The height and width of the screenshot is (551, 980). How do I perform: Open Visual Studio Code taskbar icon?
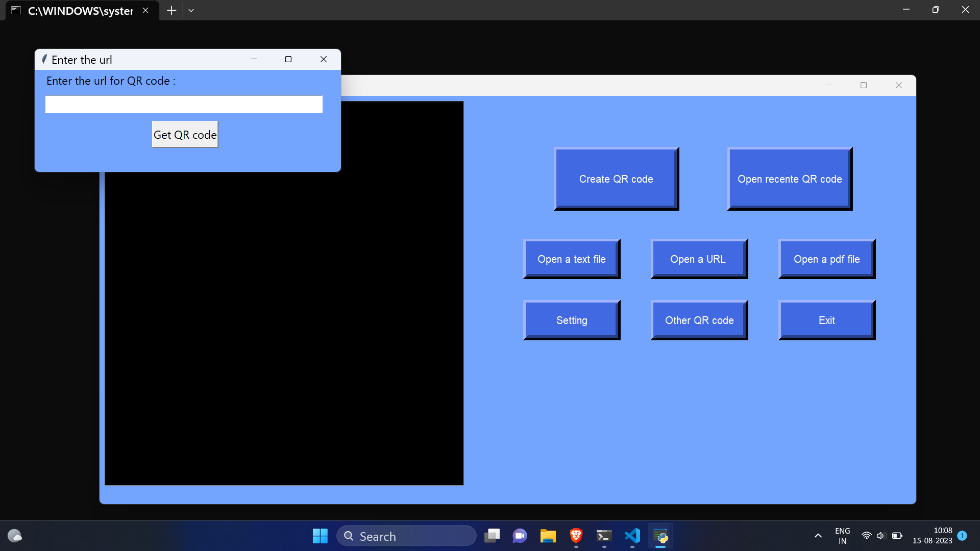(x=632, y=536)
